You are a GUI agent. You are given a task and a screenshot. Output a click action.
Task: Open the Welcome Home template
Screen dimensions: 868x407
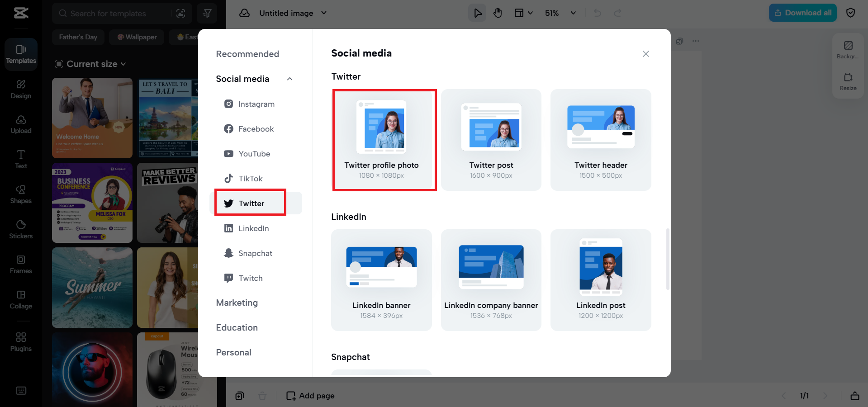[x=92, y=118]
